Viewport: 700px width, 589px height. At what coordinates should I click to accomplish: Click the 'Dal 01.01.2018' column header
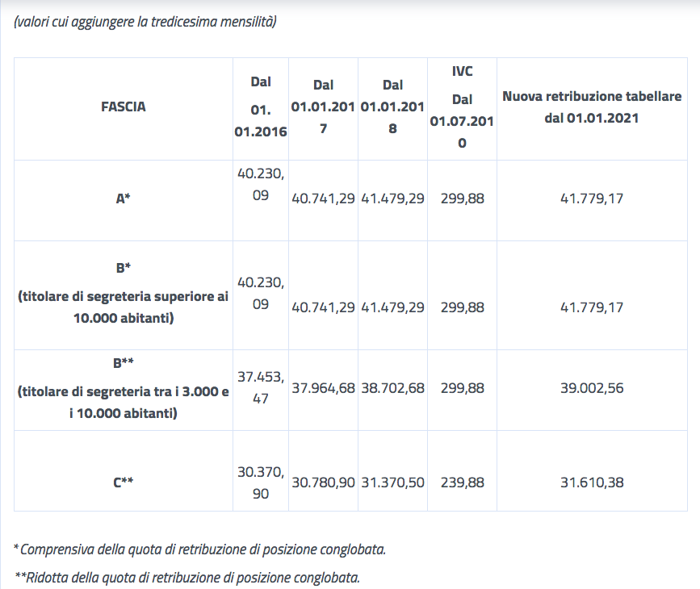coord(392,106)
